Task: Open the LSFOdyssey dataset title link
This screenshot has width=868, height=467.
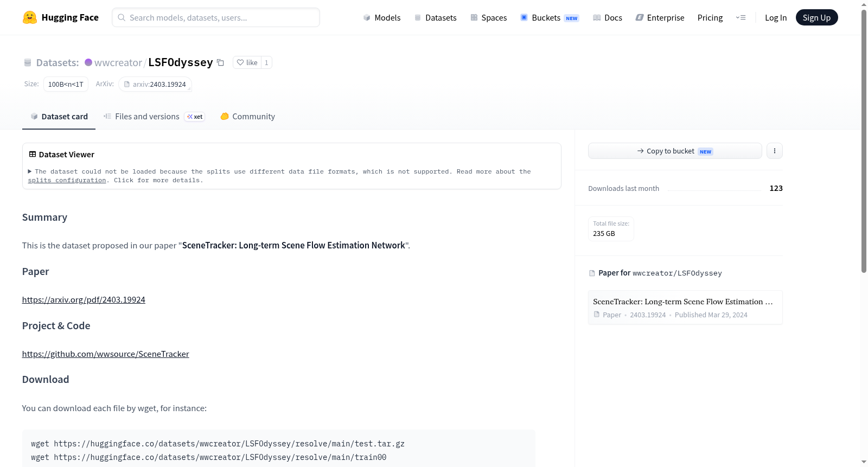Action: pyautogui.click(x=180, y=62)
